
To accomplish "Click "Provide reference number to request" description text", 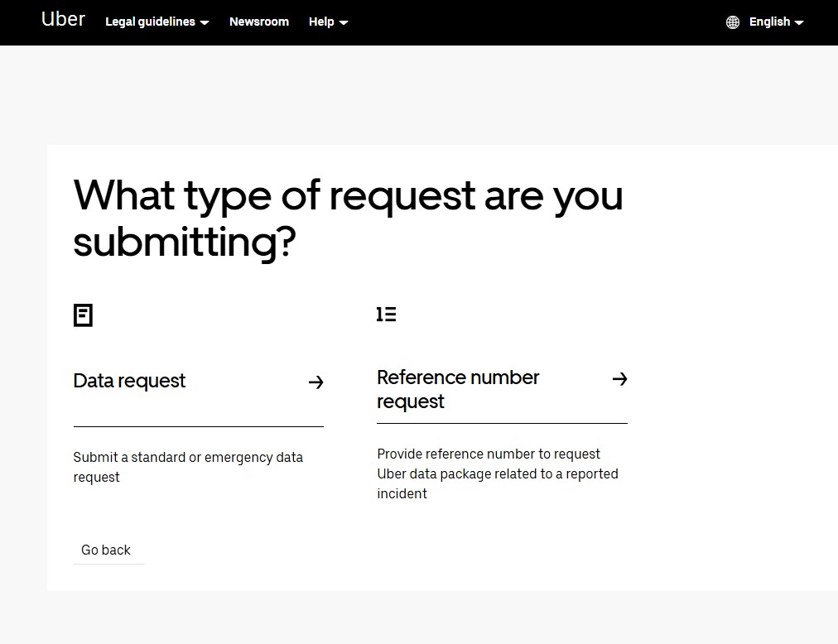I will click(498, 473).
